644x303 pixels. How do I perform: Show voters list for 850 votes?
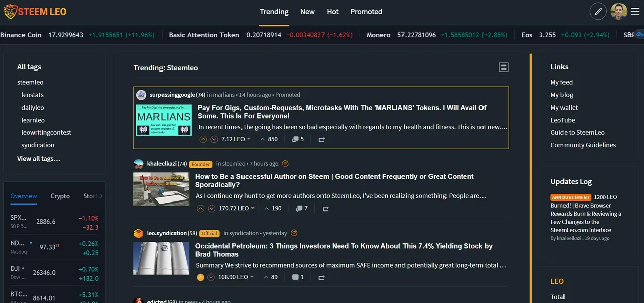[269, 139]
